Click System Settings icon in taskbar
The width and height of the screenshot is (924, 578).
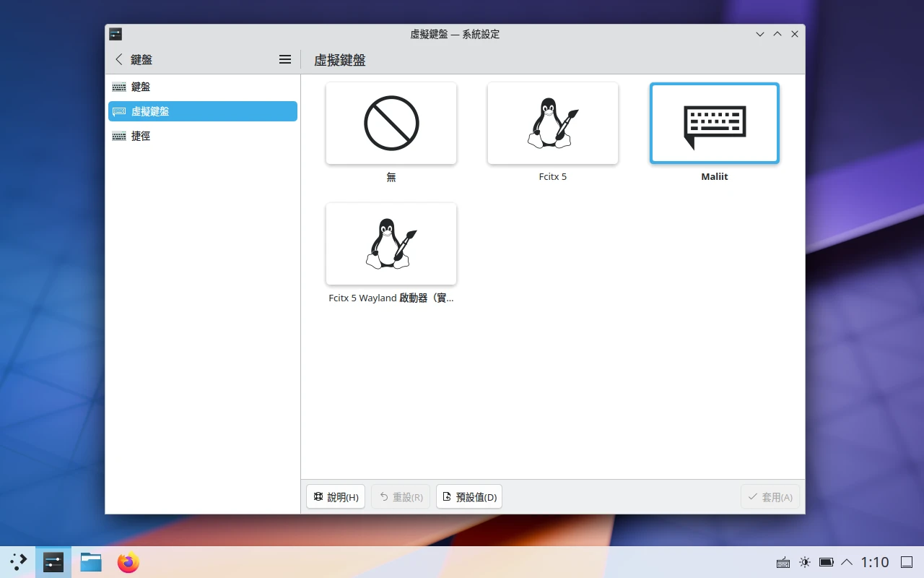[53, 562]
